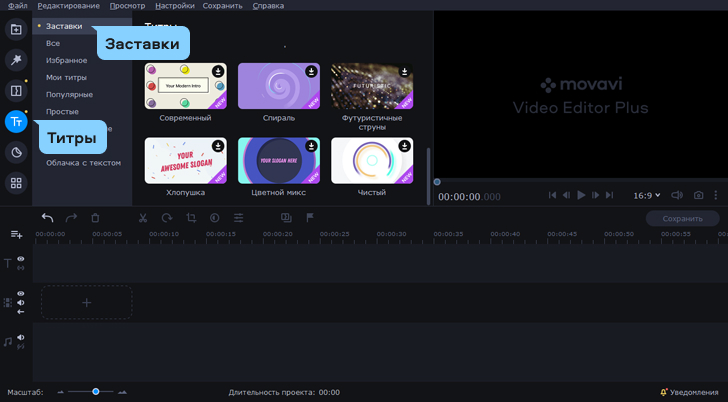
Task: Click the scissors split tool
Action: click(x=142, y=218)
